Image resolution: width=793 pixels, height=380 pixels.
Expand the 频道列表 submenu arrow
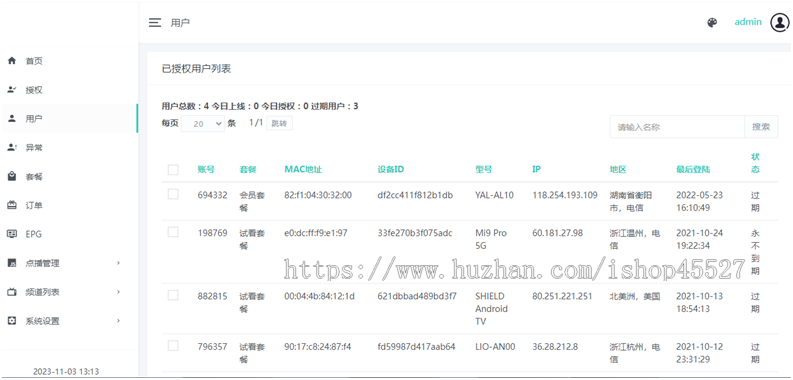pyautogui.click(x=118, y=292)
